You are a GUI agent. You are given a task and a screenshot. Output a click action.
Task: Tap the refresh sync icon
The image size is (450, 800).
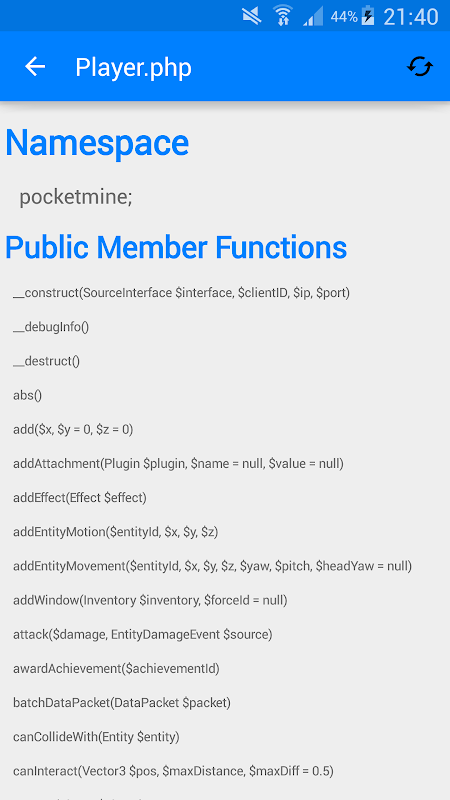point(419,66)
